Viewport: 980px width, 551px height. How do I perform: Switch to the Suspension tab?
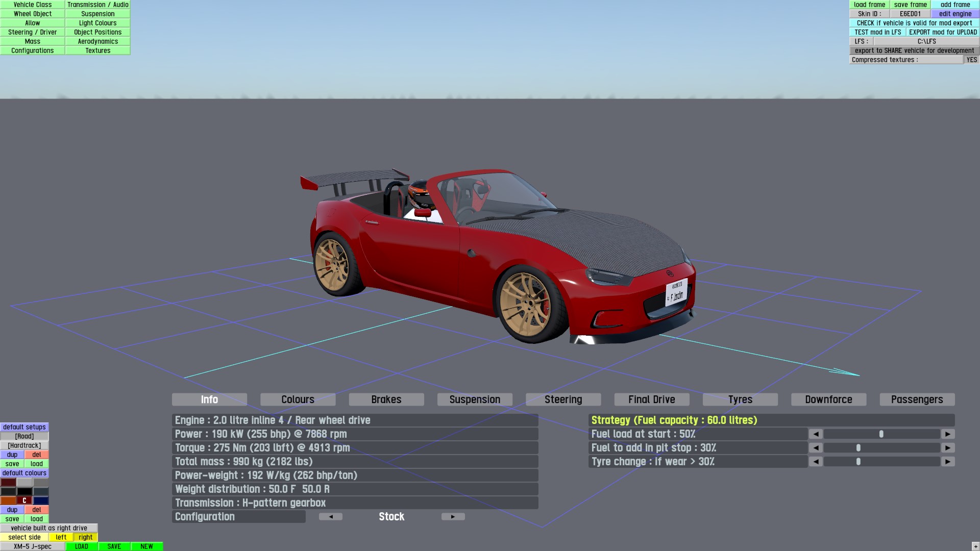(475, 399)
